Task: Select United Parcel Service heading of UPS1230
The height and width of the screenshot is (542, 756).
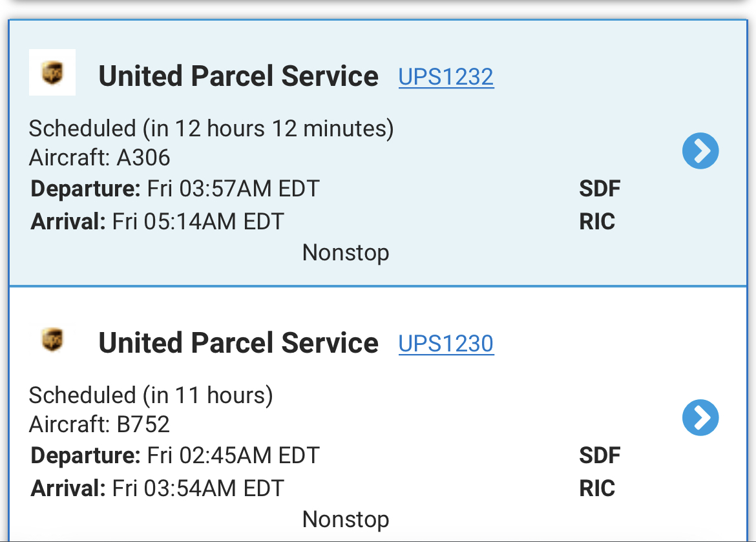Action: point(238,342)
